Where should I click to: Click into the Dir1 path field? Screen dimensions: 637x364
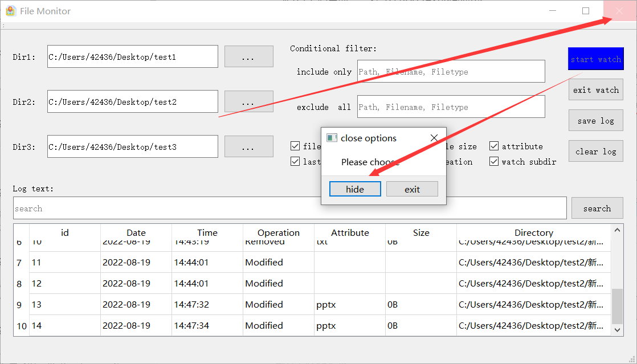132,56
